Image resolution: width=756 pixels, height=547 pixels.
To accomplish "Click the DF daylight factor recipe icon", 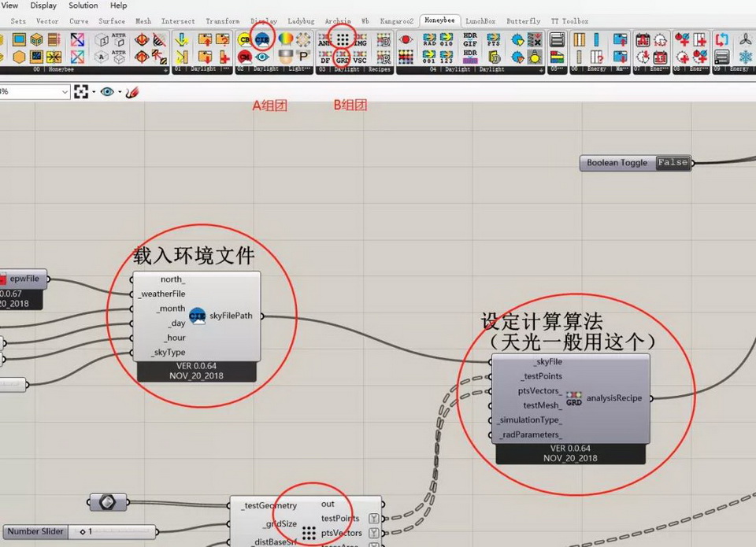I will tap(324, 57).
